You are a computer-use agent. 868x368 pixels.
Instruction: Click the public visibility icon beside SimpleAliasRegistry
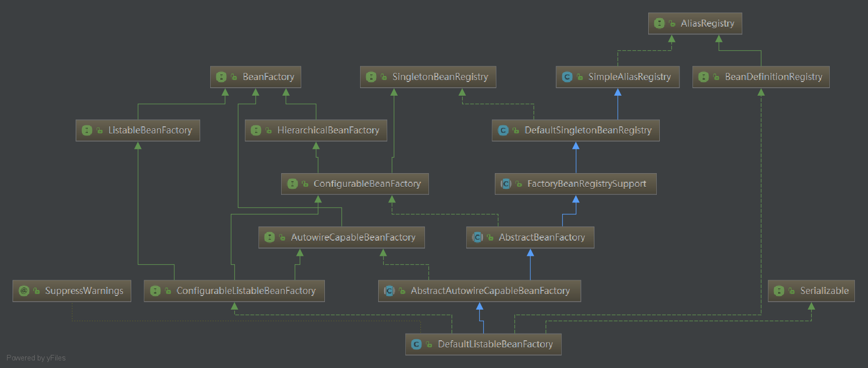coord(580,77)
